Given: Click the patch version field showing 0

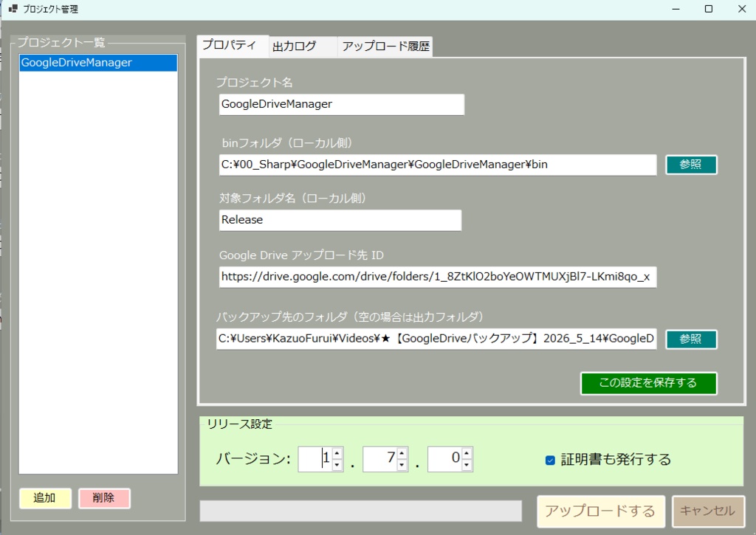Looking at the screenshot, I should [x=445, y=459].
